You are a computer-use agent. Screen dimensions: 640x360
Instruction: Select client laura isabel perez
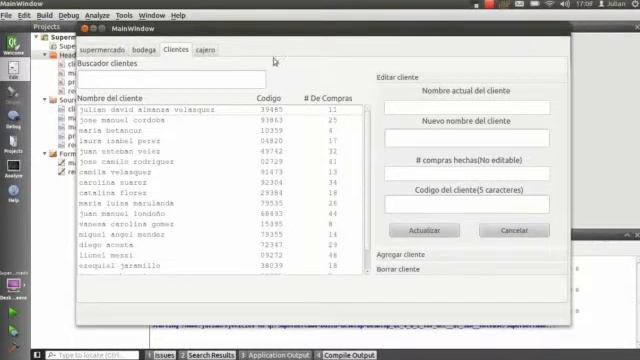tap(220, 141)
